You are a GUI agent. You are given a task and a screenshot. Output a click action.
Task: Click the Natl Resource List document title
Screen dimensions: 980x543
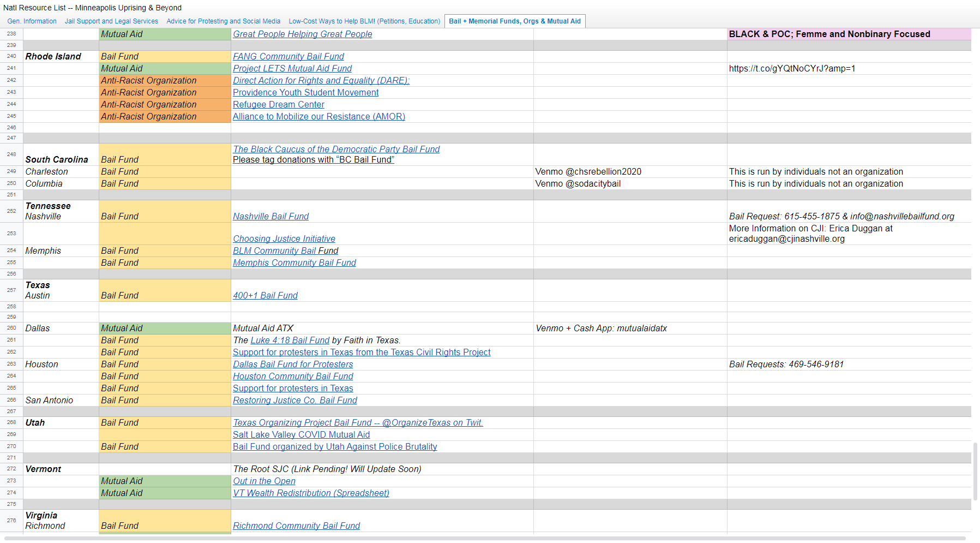pos(93,8)
